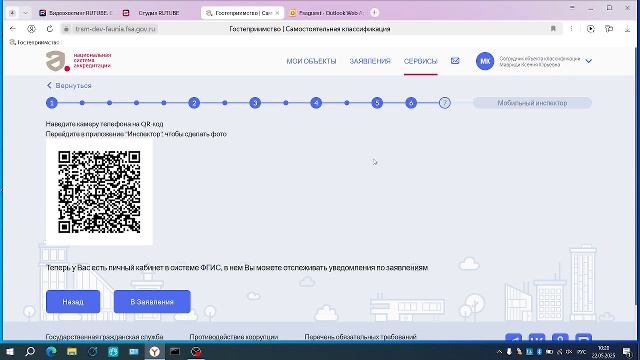The height and width of the screenshot is (360, 640).
Task: Open Противодействие коррупции footer link
Action: click(x=234, y=337)
